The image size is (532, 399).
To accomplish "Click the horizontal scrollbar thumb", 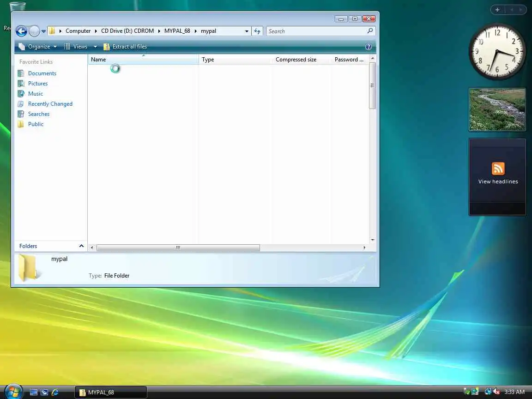I will click(178, 248).
